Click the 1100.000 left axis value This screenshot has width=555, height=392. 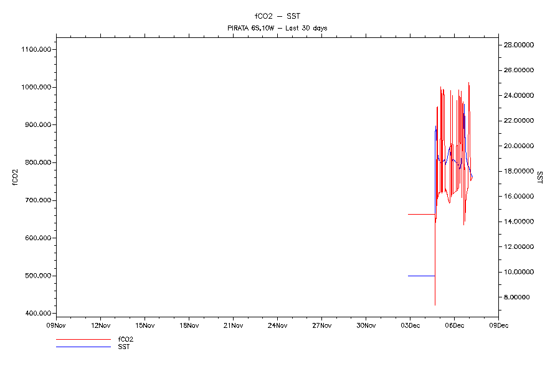[36, 49]
